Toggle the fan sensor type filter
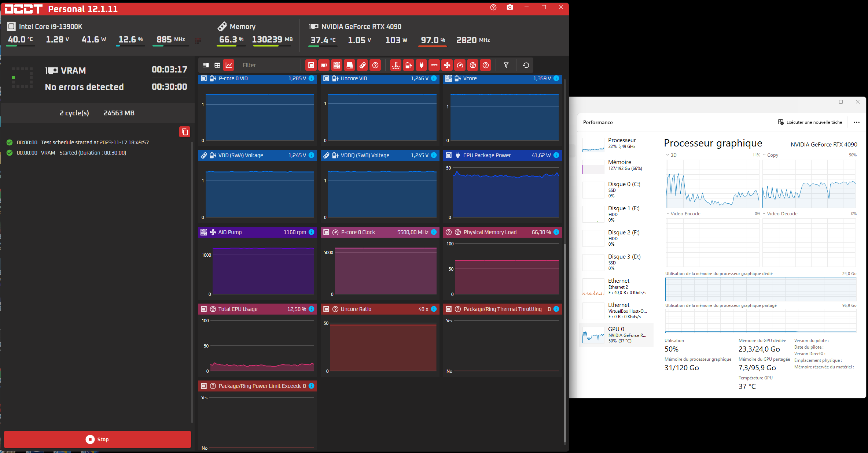Image resolution: width=868 pixels, height=453 pixels. pyautogui.click(x=447, y=65)
